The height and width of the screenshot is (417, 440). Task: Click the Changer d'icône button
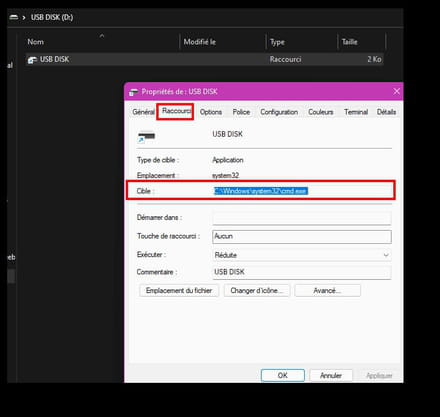[x=257, y=291]
